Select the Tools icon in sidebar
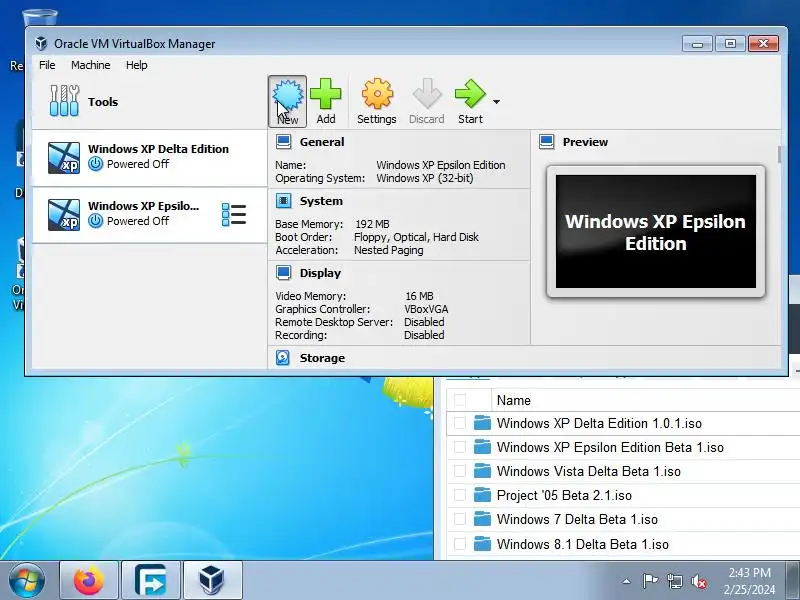This screenshot has height=600, width=800. (x=64, y=101)
